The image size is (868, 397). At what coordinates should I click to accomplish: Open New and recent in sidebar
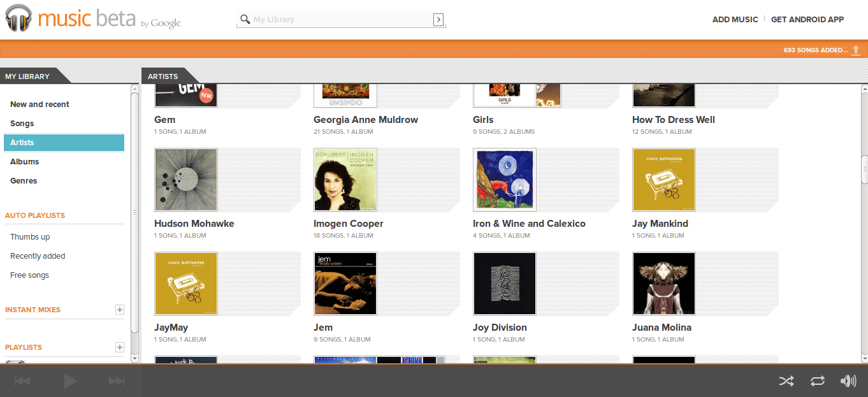(x=40, y=105)
